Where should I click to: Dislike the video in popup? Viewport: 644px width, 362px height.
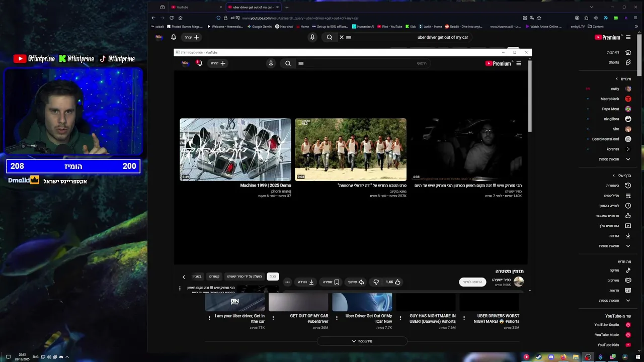point(376,282)
